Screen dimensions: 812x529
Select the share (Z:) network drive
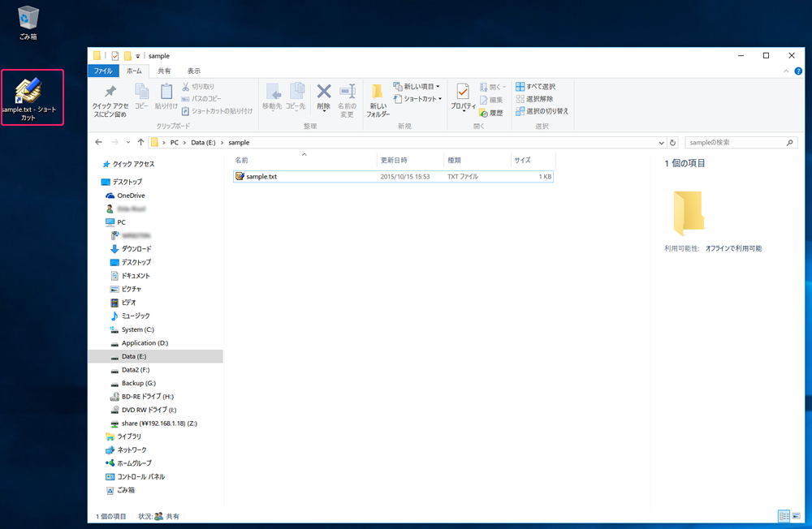(153, 424)
